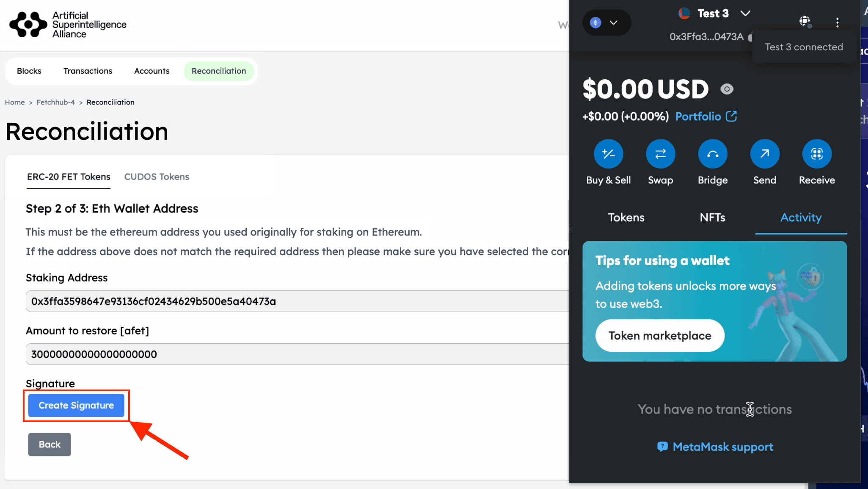Screen dimensions: 868x489
Task: Toggle balance visibility eye icon
Action: (x=727, y=89)
